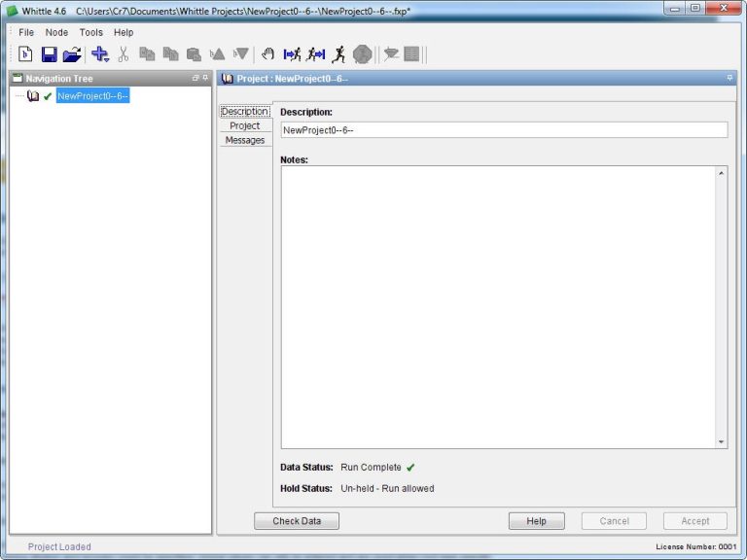Image resolution: width=747 pixels, height=560 pixels.
Task: Minimize the Whittle window
Action: [675, 9]
